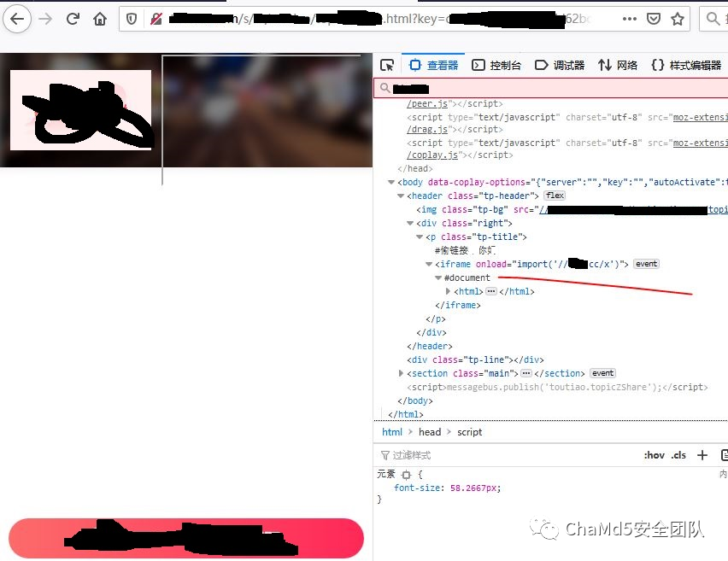Collapse the body element node
728x561 pixels.
point(391,183)
